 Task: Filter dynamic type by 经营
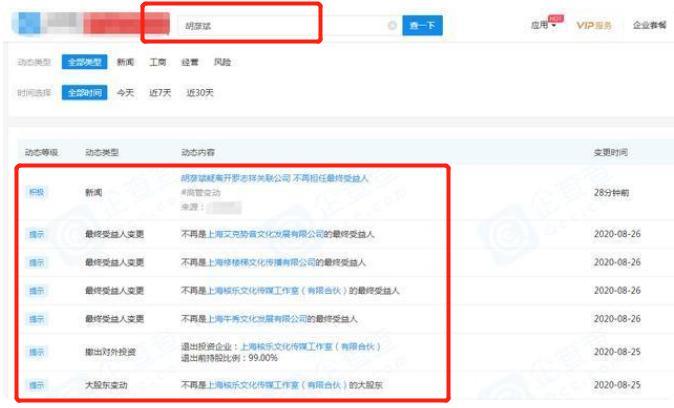pos(191,62)
